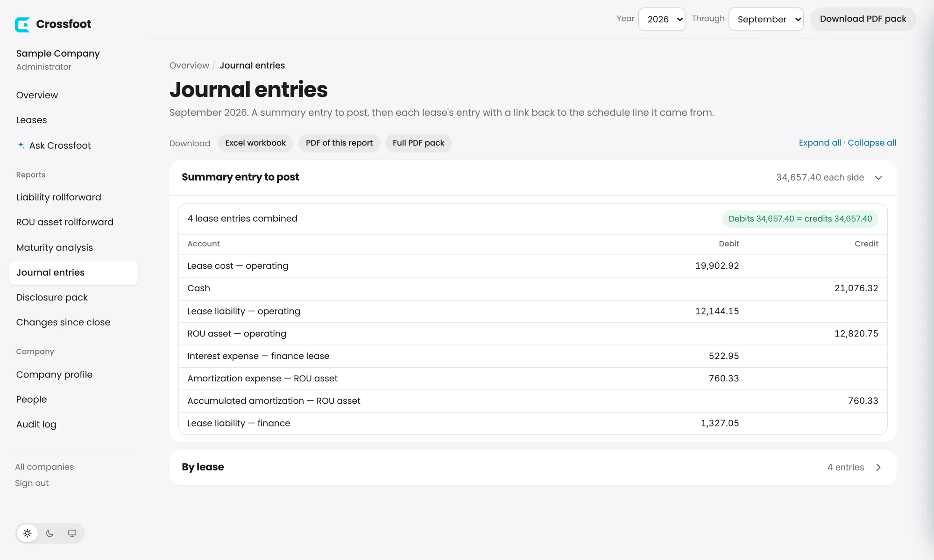The height and width of the screenshot is (560, 934).
Task: Collapse the Summary entry to post section
Action: (878, 177)
